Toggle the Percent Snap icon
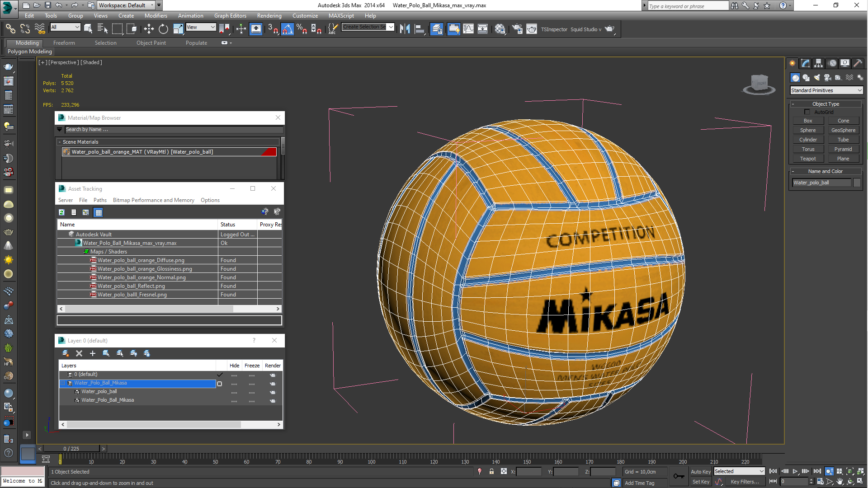Screen dimensions: 868x488 302,29
